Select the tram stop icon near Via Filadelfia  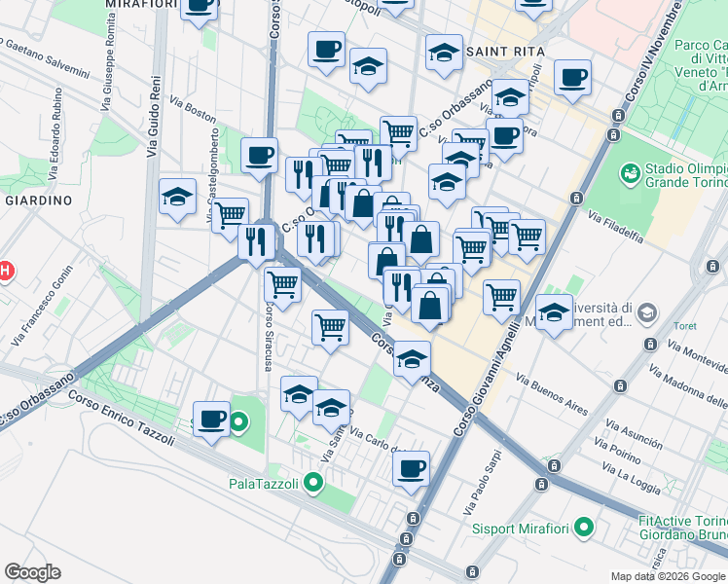(576, 199)
